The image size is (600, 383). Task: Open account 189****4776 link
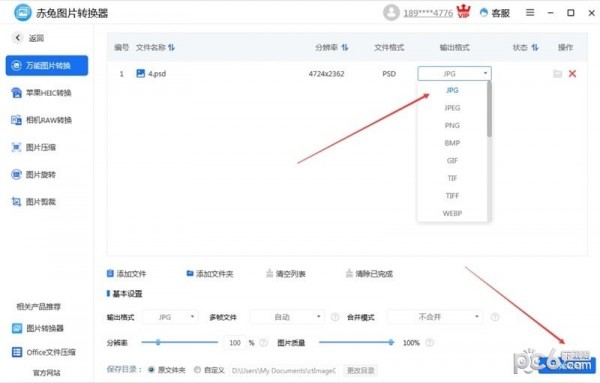[x=428, y=13]
